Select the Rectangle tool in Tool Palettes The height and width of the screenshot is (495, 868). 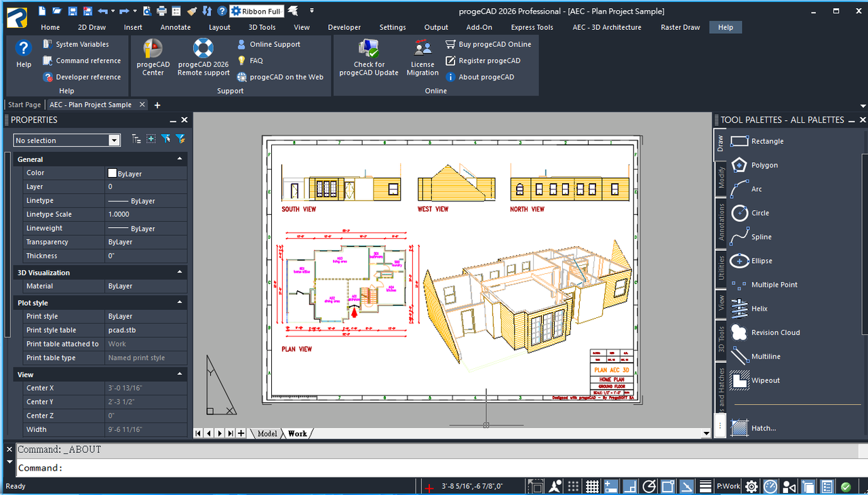[758, 141]
